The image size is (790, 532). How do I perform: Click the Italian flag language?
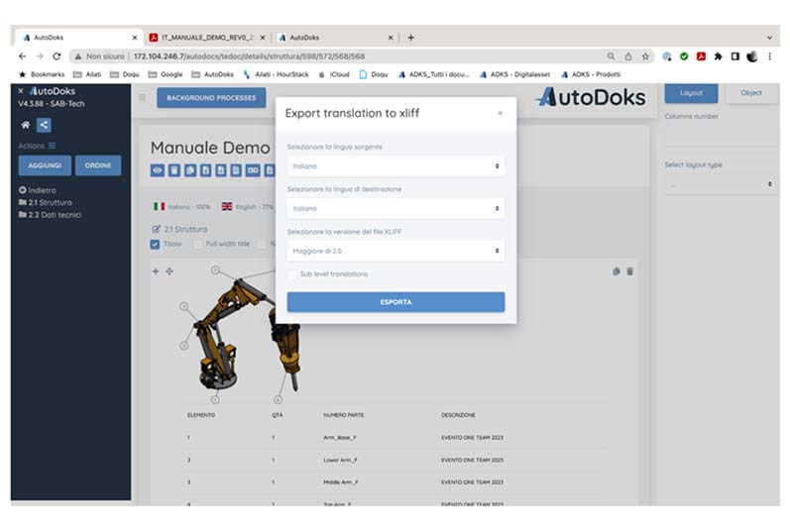pos(160,206)
